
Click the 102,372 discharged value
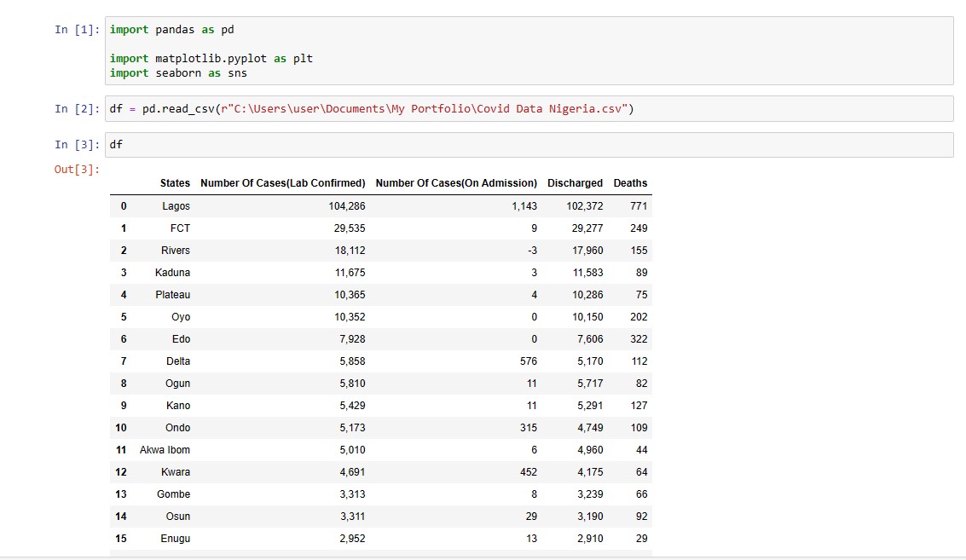(x=585, y=206)
